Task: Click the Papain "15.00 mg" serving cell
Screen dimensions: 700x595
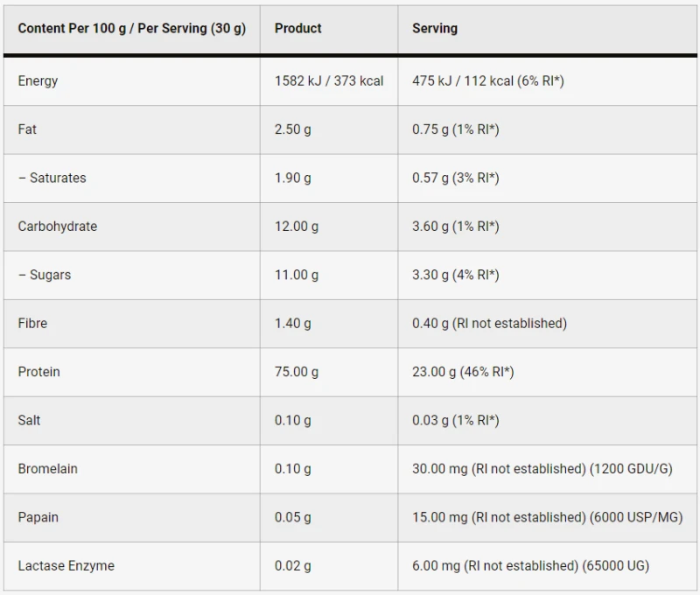Action: click(x=547, y=517)
